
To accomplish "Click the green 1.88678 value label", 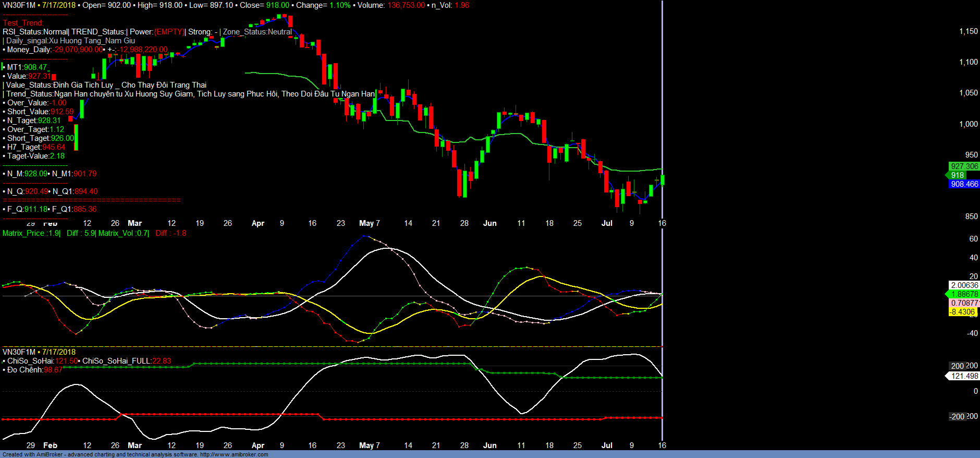I will click(x=964, y=294).
